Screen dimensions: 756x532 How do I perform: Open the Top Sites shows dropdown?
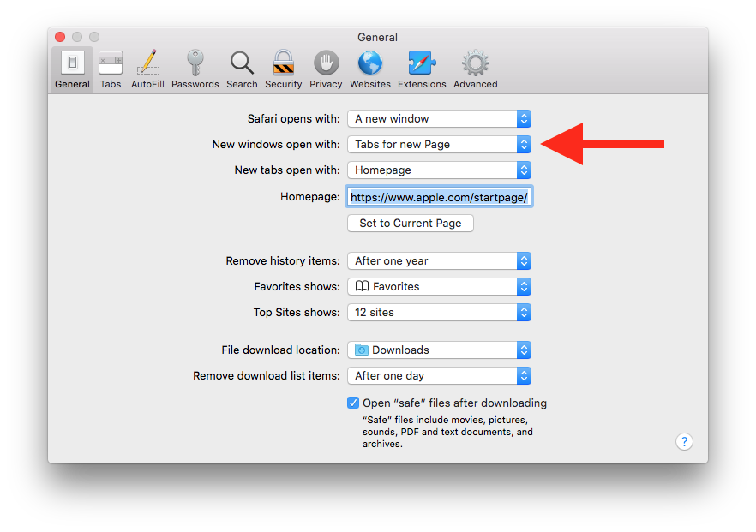(439, 312)
